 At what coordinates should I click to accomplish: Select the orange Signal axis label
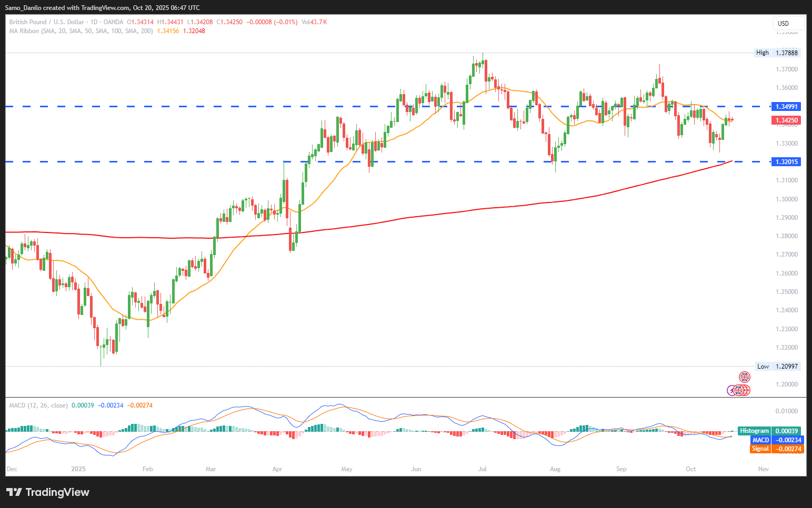(x=760, y=449)
